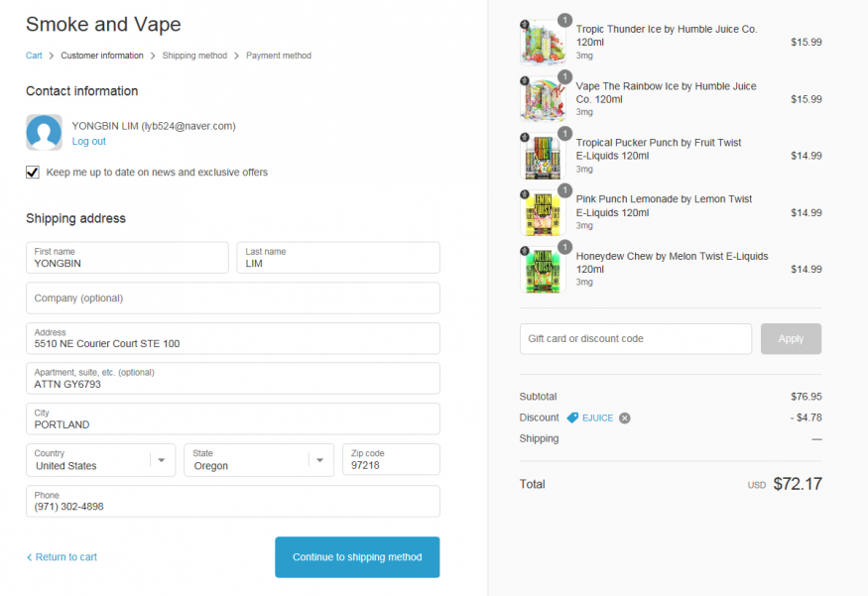Expand the State dropdown showing Oregon
The height and width of the screenshot is (596, 868).
[x=258, y=460]
